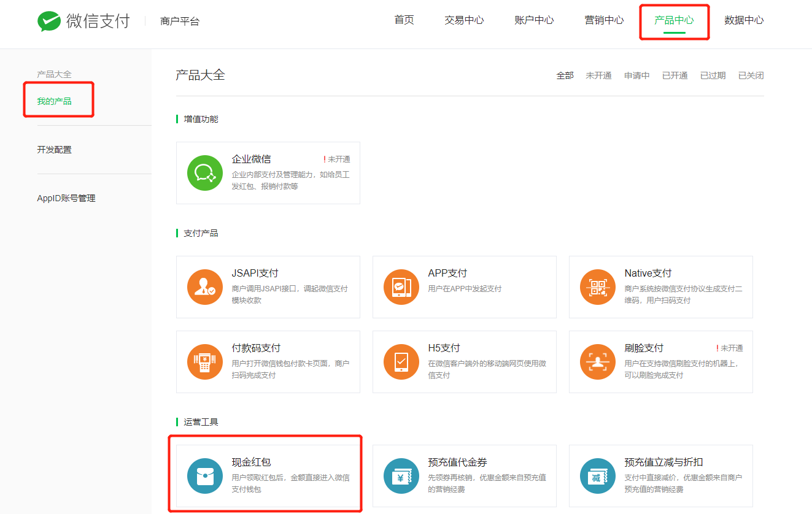This screenshot has width=812, height=514.
Task: Click 未开通 status on 企业微信 card
Action: [337, 159]
